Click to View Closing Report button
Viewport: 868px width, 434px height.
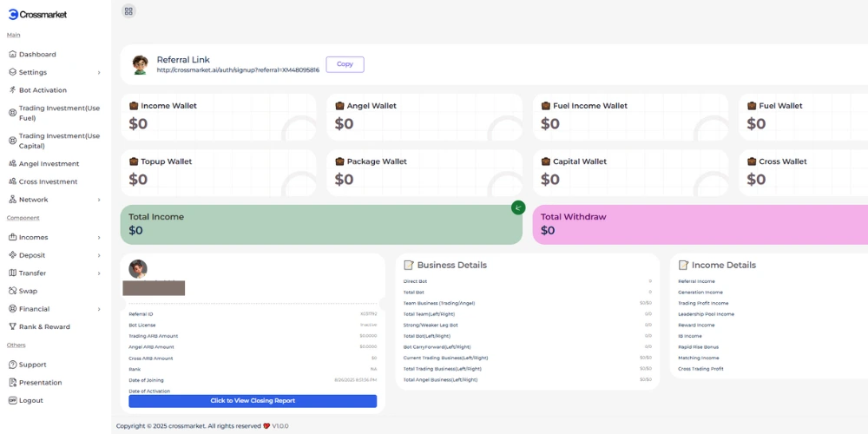253,401
